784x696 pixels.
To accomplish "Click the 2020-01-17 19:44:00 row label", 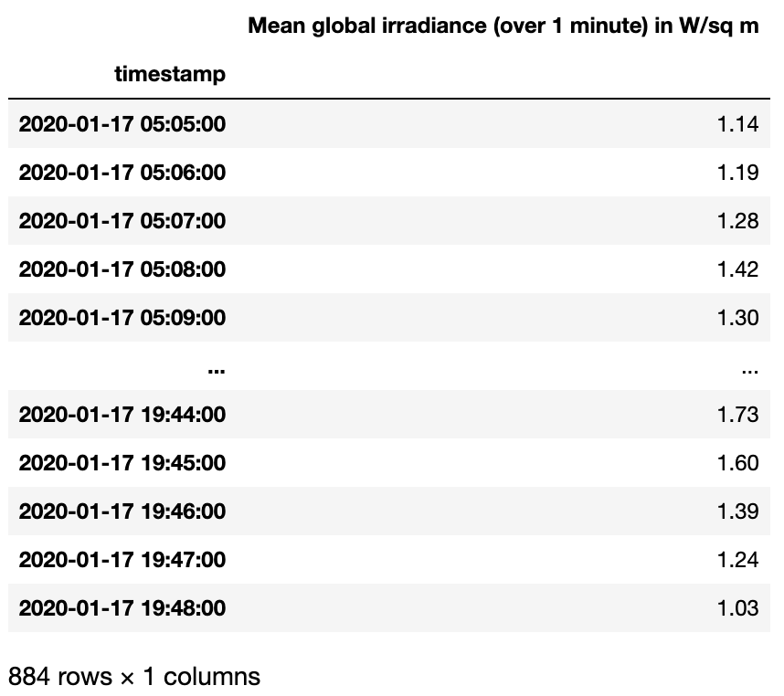I will tap(122, 415).
